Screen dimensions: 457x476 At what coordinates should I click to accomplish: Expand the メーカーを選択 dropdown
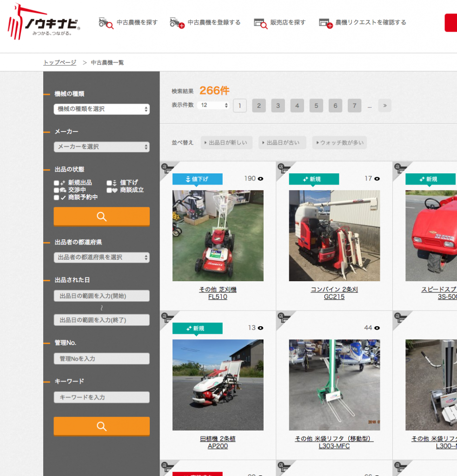(101, 146)
